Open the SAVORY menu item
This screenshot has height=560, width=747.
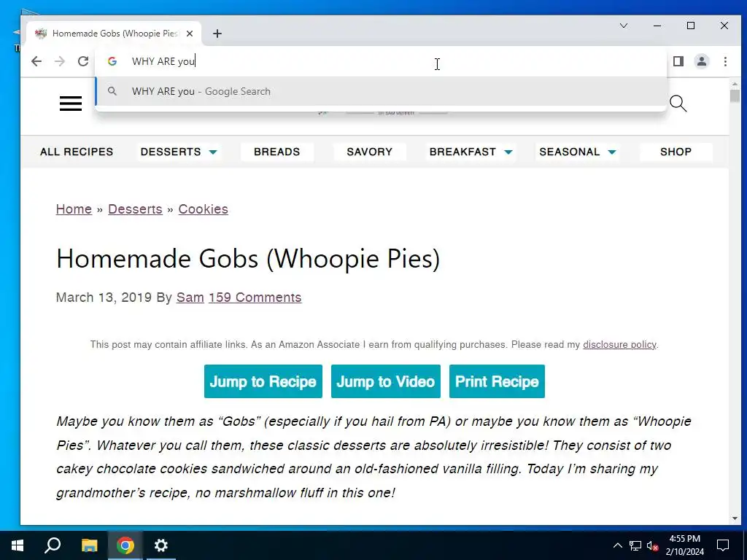click(370, 152)
